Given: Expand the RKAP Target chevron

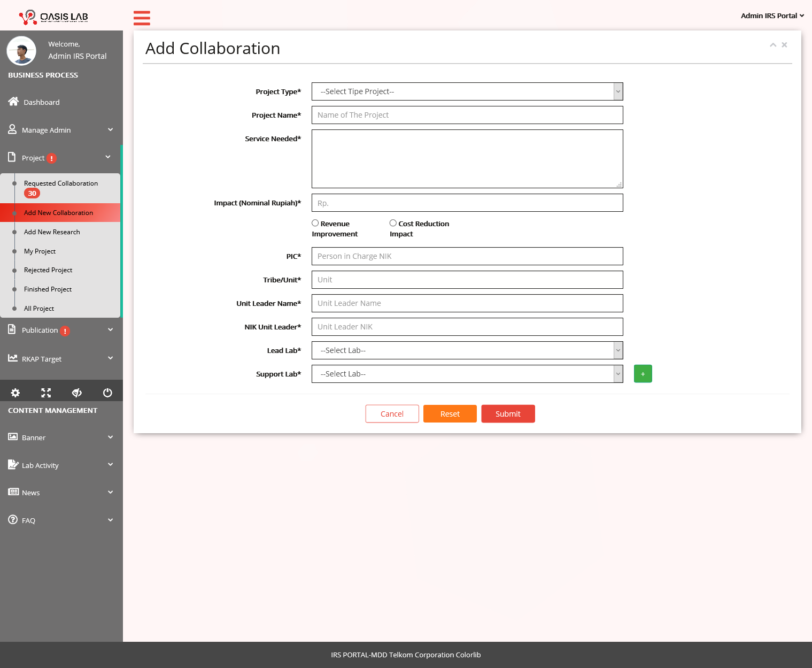Looking at the screenshot, I should click(110, 358).
